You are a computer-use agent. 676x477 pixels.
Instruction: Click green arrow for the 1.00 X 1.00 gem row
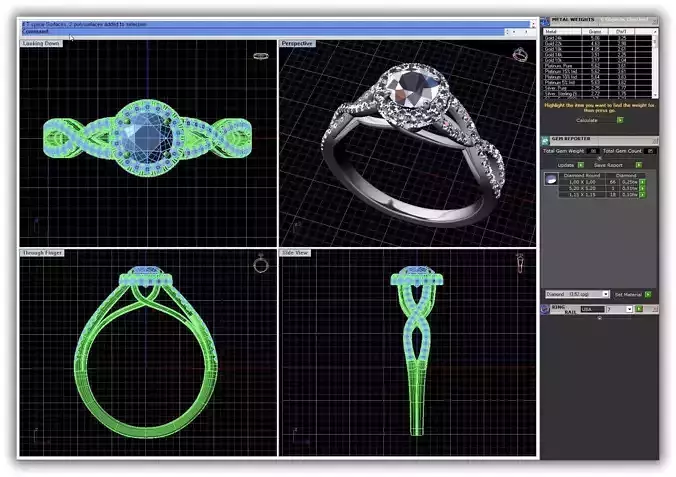pyautogui.click(x=642, y=182)
